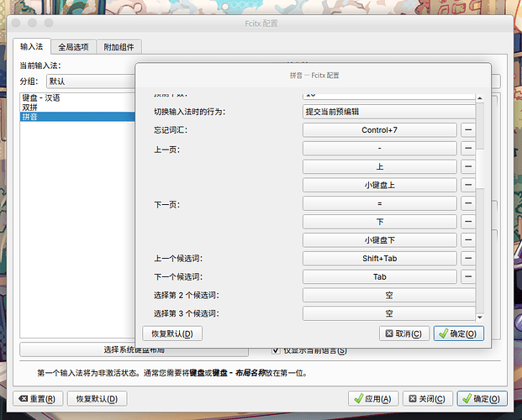The height and width of the screenshot is (420, 522).
Task: Click the Control+7 shortcut button
Action: tap(379, 130)
